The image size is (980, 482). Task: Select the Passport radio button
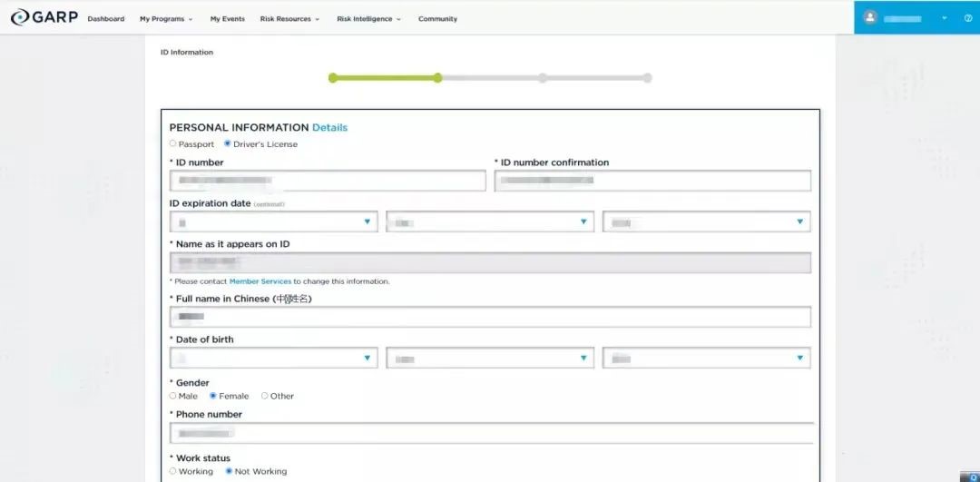(x=173, y=143)
